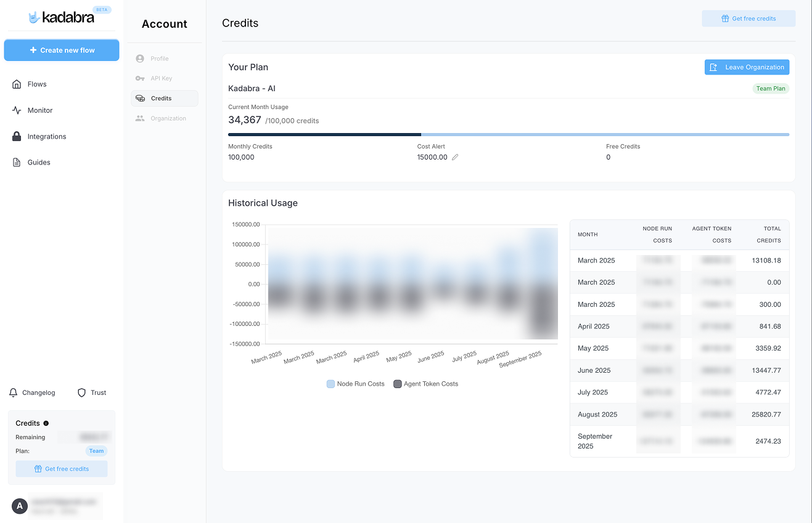Screen dimensions: 812x523
Task: Click the Integrations lock icon
Action: click(x=17, y=137)
